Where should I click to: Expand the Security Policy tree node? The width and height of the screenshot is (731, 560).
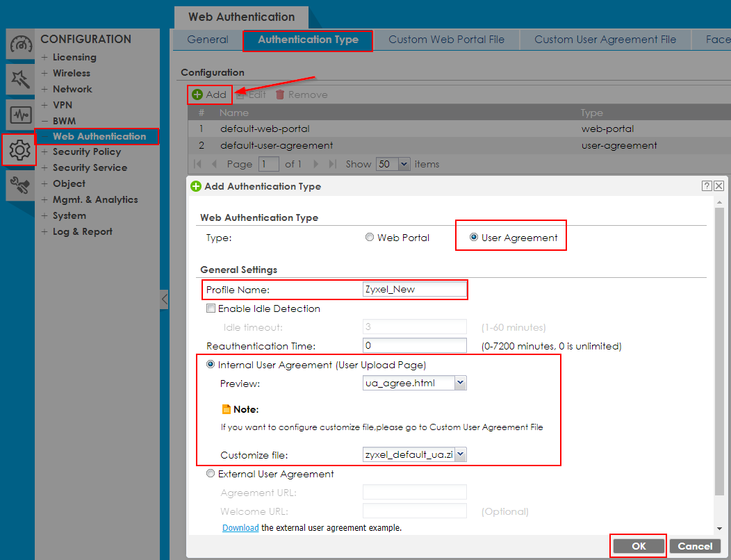(44, 151)
